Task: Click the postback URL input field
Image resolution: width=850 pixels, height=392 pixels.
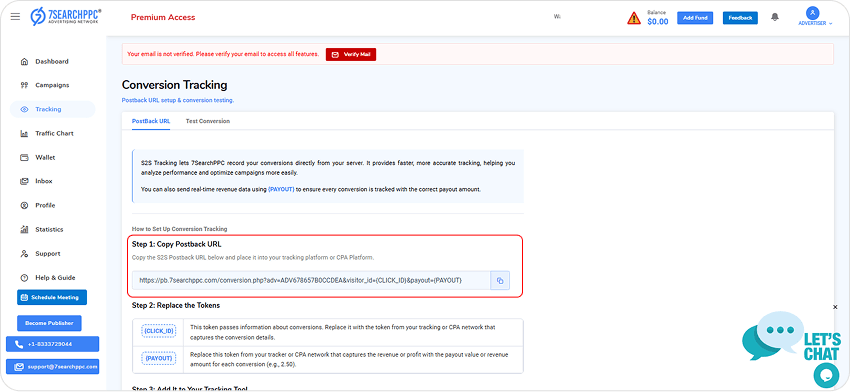Action: click(312, 280)
